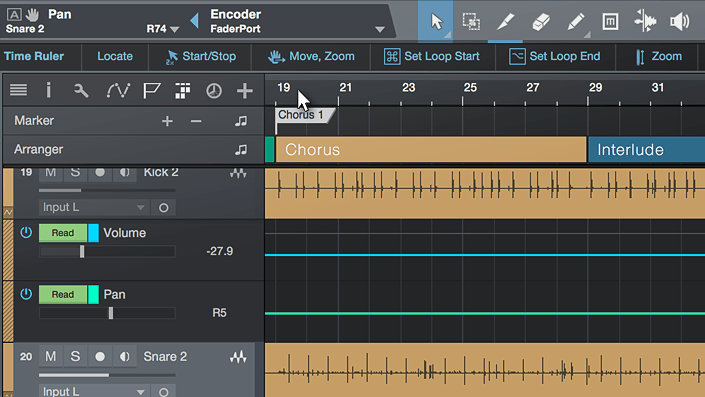Solo the Snare 2 track
Viewport: 705px width, 397px height.
(75, 357)
